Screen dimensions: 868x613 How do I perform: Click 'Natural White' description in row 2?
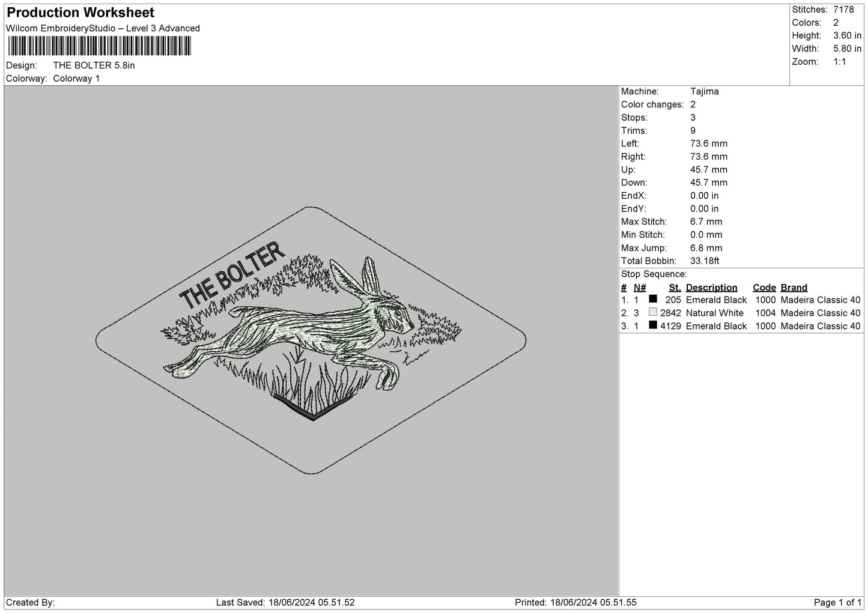point(714,313)
